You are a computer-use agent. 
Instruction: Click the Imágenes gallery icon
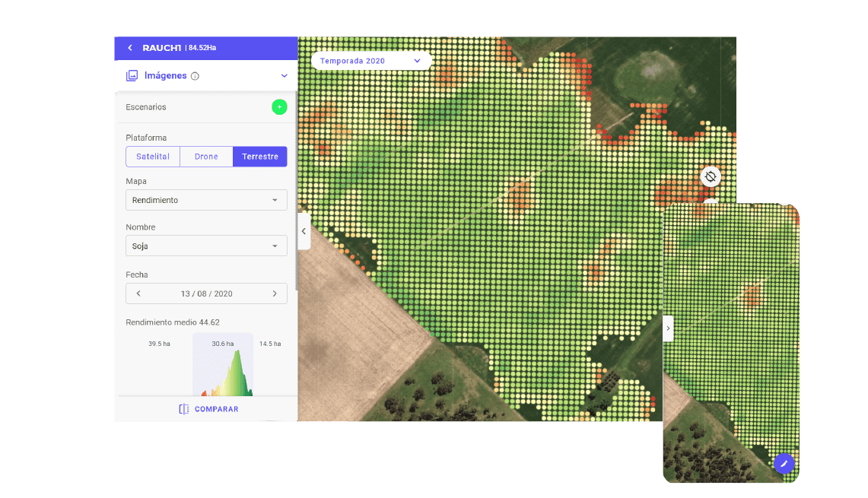[x=132, y=76]
